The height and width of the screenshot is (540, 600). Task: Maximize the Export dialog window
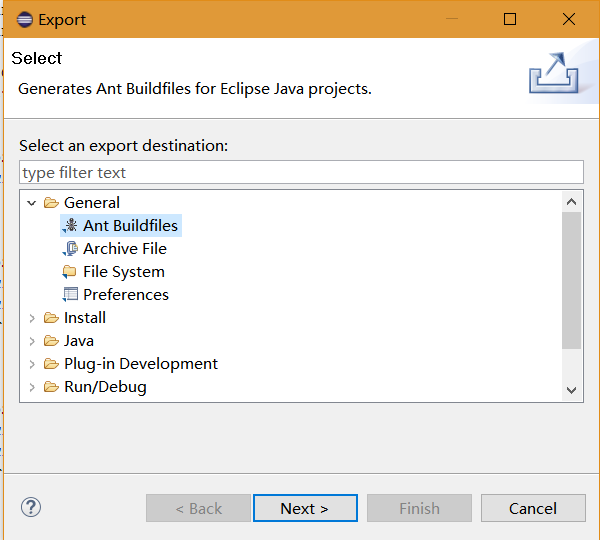(x=510, y=19)
